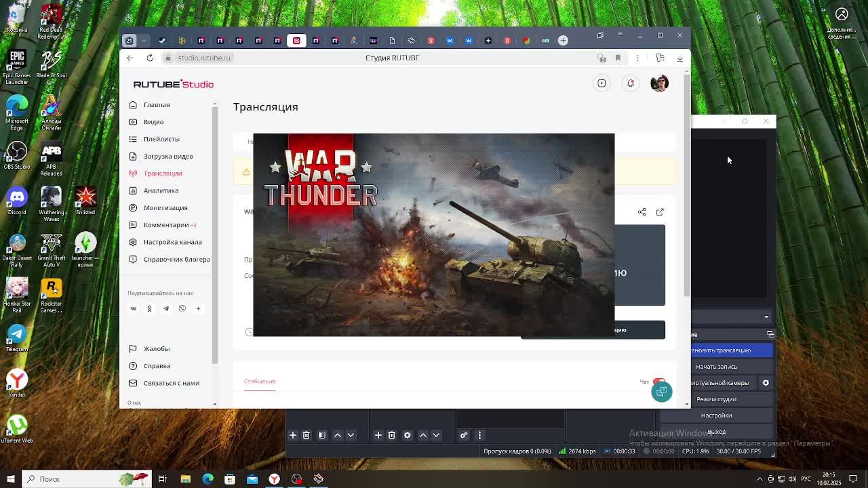Pop out the OBS controls dock
The height and width of the screenshot is (488, 868).
coord(770,334)
